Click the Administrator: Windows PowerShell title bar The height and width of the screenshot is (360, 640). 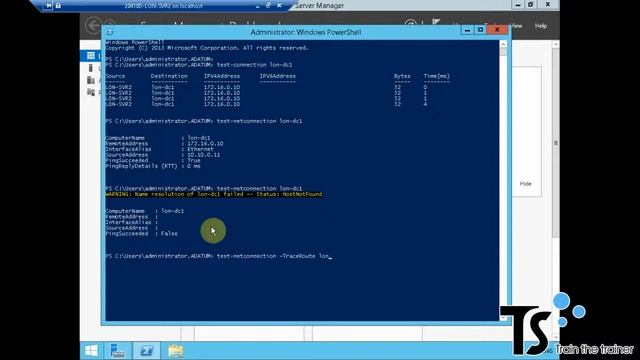pos(306,32)
